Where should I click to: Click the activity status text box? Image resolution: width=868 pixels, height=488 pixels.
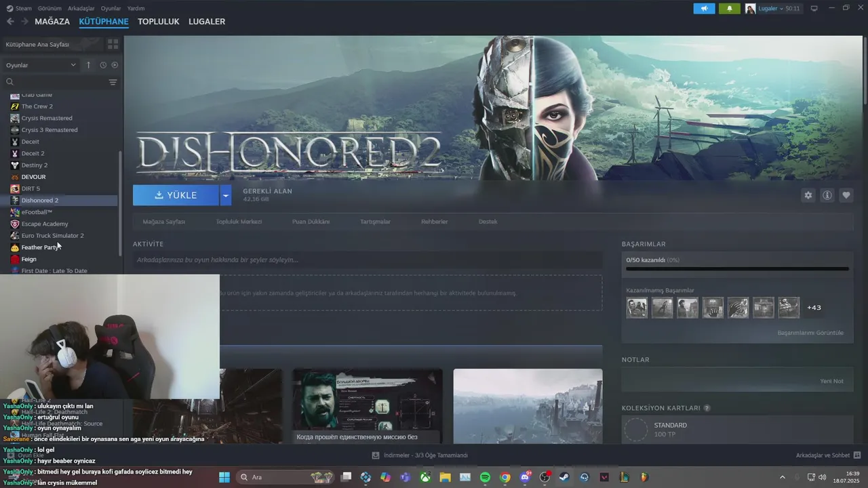[x=368, y=260]
